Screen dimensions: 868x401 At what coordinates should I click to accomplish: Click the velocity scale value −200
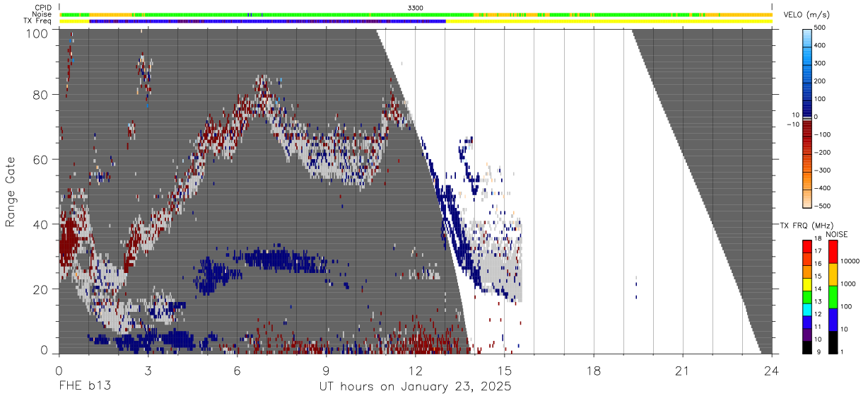[822, 153]
